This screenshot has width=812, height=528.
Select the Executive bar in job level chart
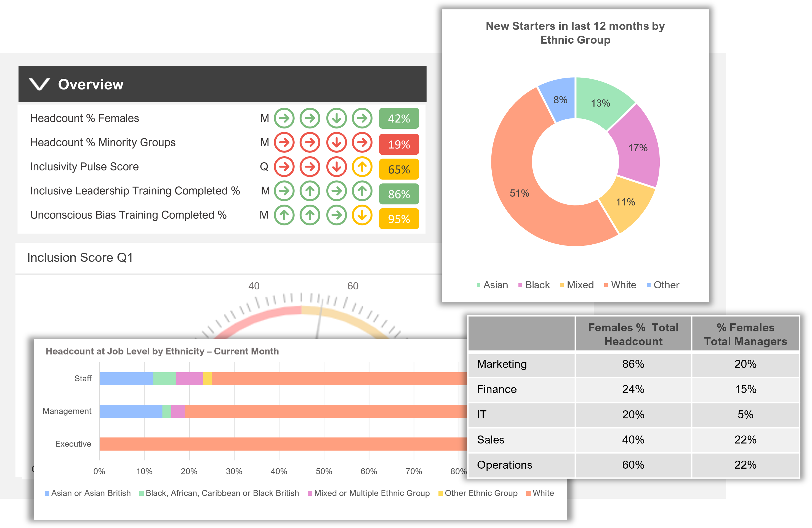pyautogui.click(x=283, y=444)
